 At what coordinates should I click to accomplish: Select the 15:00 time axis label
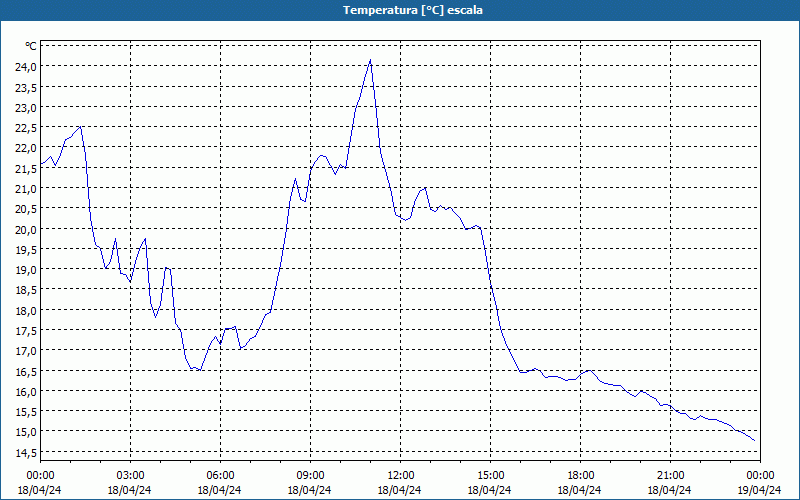click(x=490, y=476)
